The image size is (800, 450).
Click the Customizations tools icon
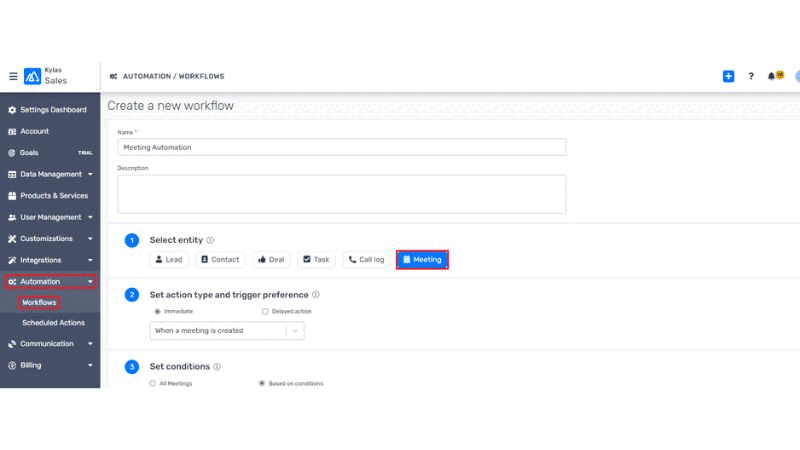[12, 238]
